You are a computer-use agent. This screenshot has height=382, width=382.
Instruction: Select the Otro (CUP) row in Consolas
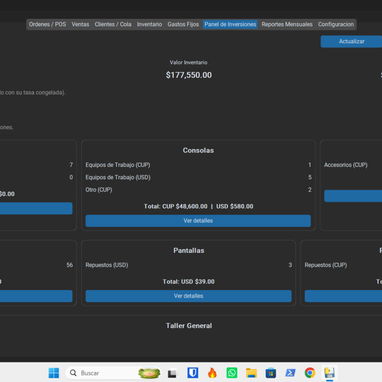[x=198, y=190]
